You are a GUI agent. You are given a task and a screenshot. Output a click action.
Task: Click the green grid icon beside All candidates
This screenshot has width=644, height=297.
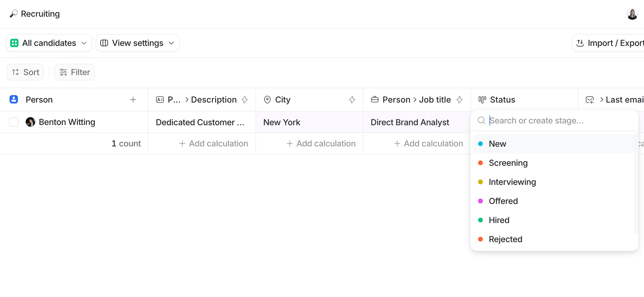pyautogui.click(x=14, y=43)
